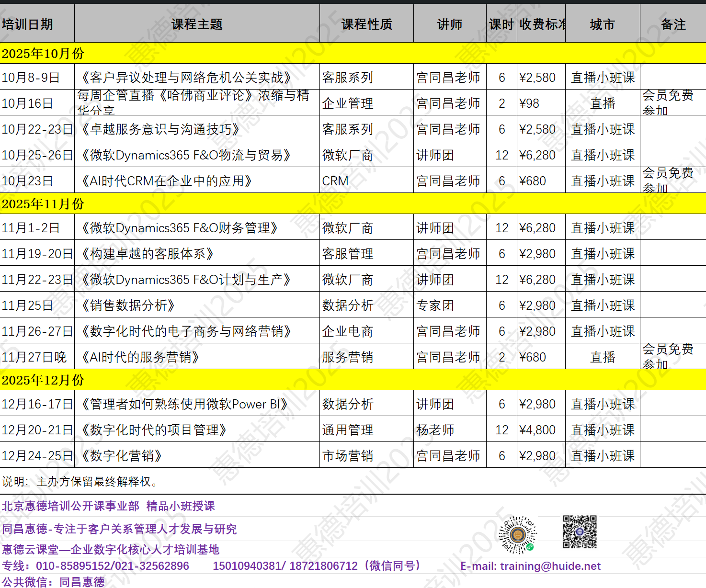Select the 培训日期 column header
This screenshot has width=706, height=588.
click(27, 24)
